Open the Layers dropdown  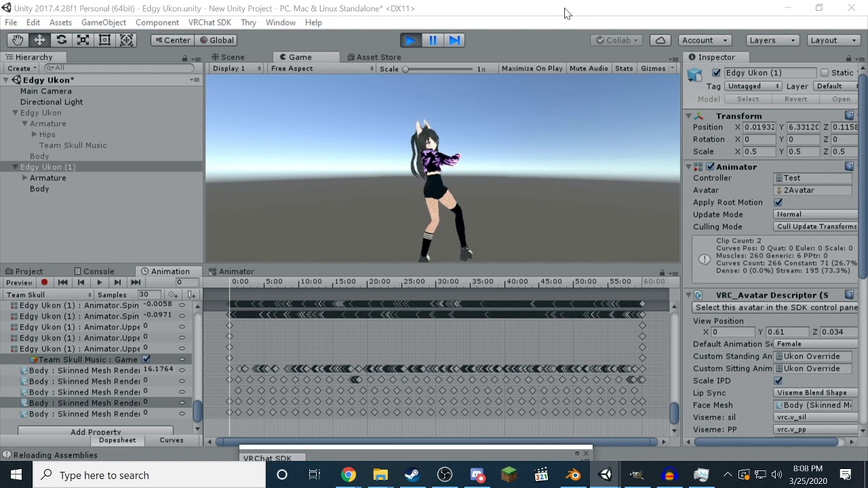click(772, 40)
